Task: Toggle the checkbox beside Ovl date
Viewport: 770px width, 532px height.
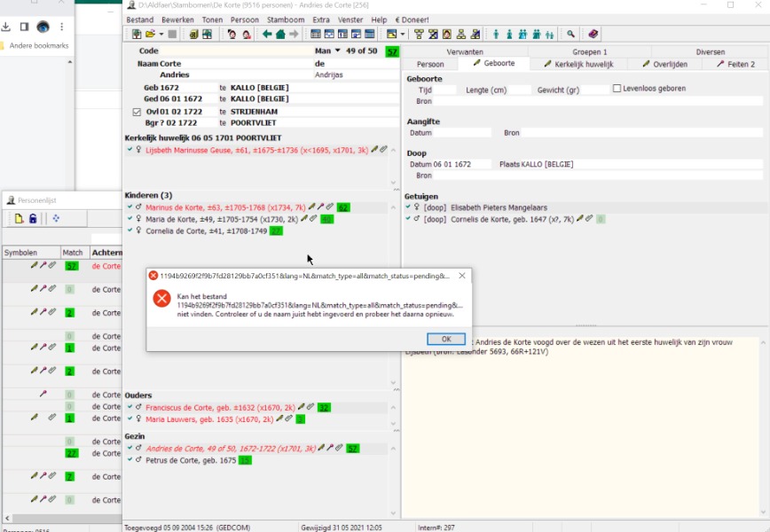Action: click(x=137, y=113)
